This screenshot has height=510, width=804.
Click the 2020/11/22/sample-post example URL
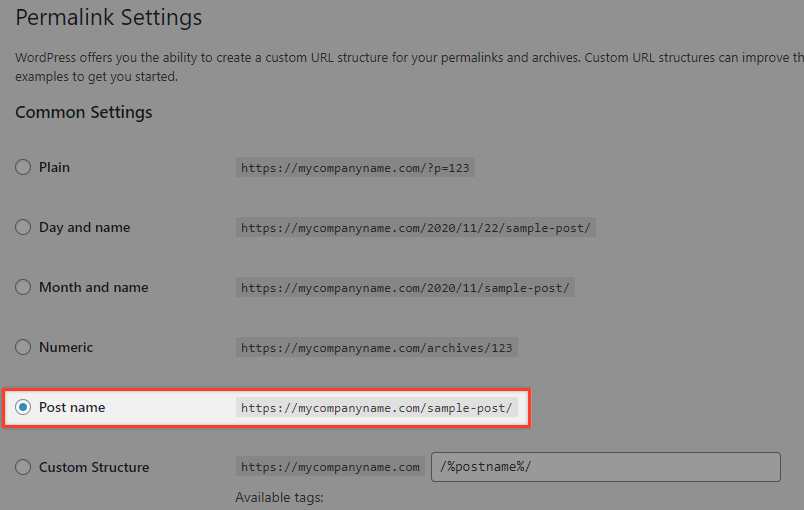(415, 228)
